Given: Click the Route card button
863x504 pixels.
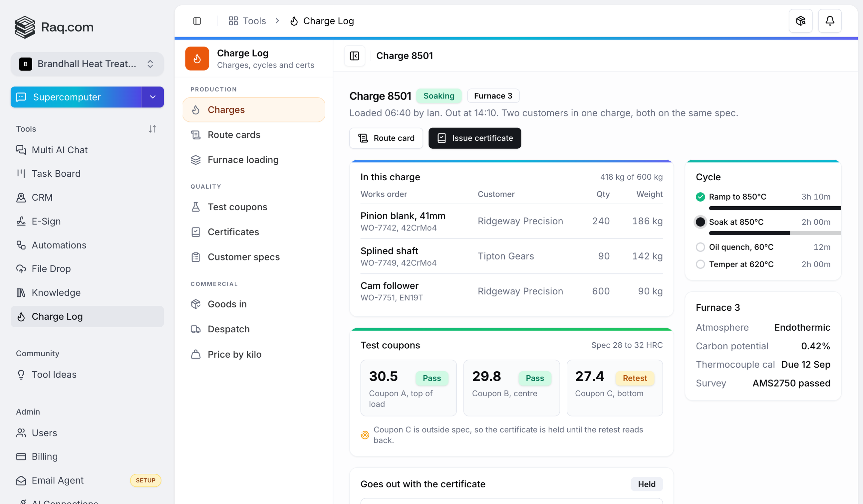Looking at the screenshot, I should [x=386, y=138].
